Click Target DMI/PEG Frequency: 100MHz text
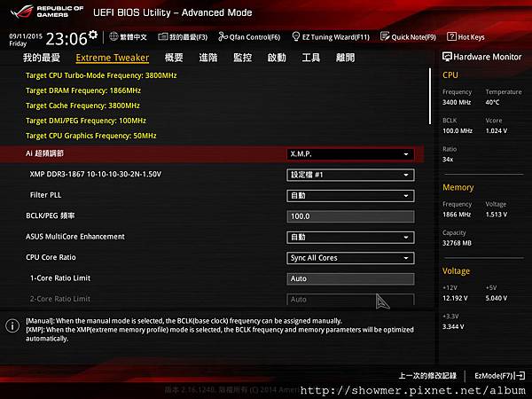Screen dimensions: 532x399 [86, 121]
